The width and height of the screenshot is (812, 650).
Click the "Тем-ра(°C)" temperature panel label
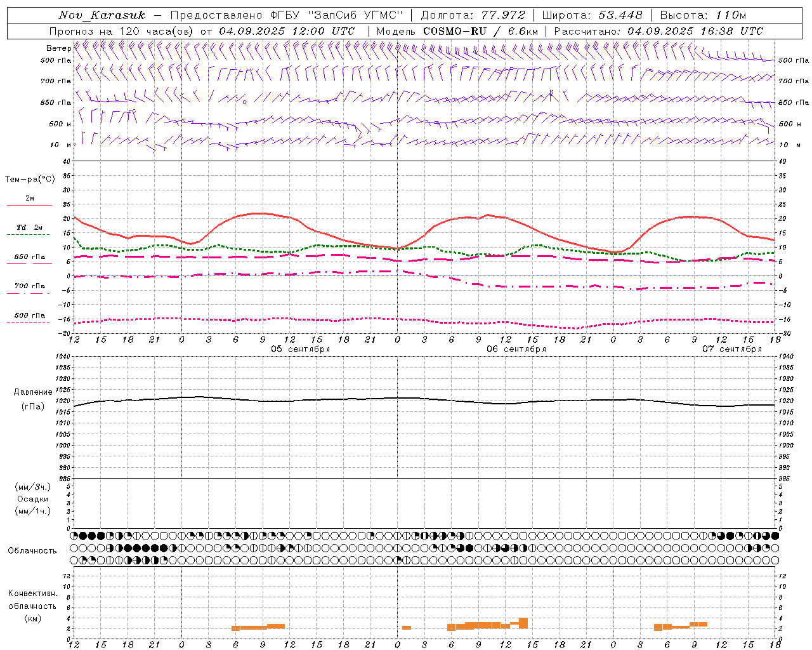coord(30,180)
